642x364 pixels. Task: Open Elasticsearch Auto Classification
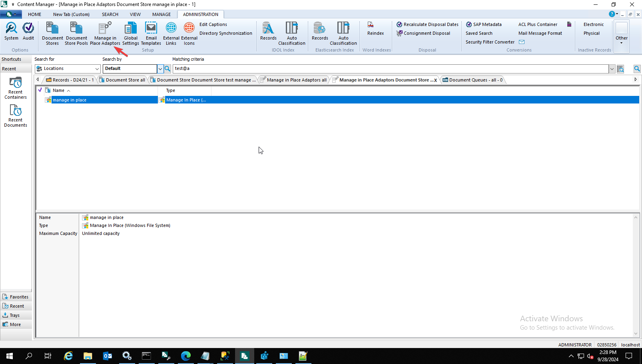pyautogui.click(x=343, y=34)
